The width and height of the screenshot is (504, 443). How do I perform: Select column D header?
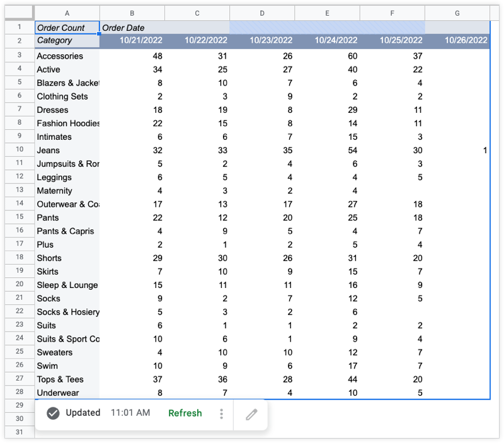coord(262,13)
